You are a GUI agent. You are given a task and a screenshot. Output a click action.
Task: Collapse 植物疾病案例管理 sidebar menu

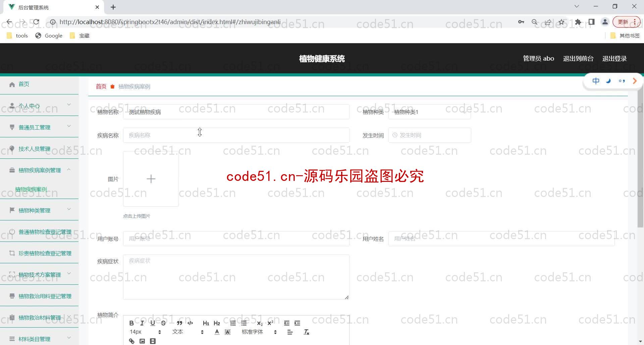[39, 170]
